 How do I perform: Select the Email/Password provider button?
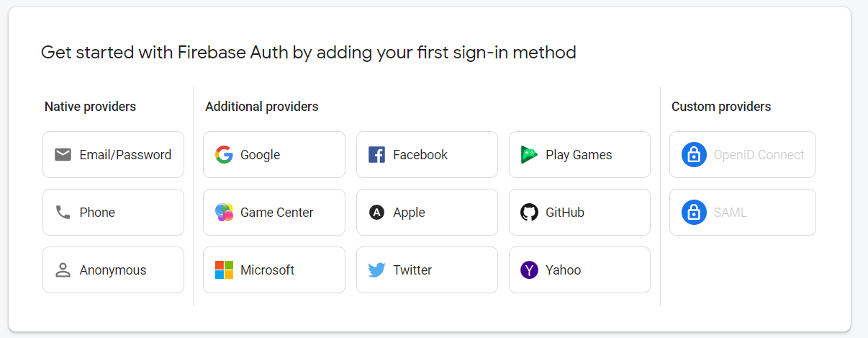point(113,154)
